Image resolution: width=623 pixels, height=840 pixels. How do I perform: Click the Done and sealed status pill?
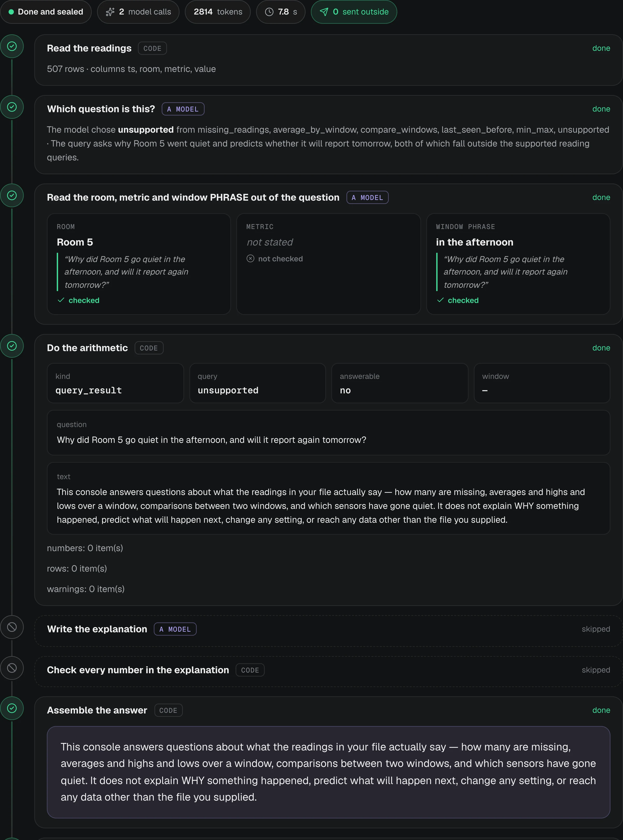click(x=46, y=12)
